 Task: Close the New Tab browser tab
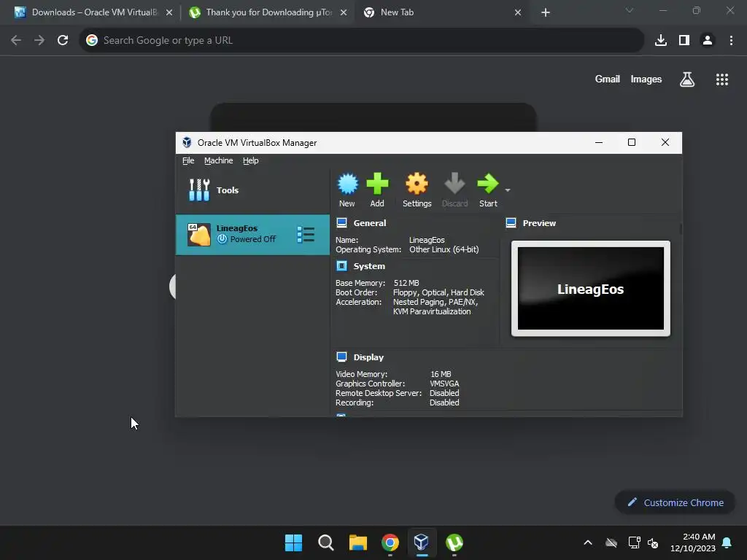[x=518, y=13]
